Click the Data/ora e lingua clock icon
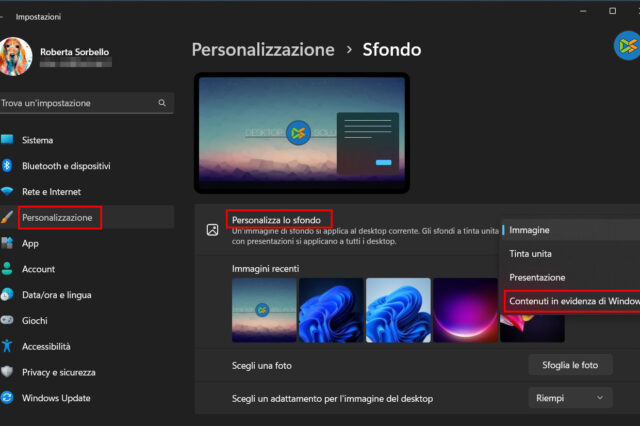 point(7,294)
